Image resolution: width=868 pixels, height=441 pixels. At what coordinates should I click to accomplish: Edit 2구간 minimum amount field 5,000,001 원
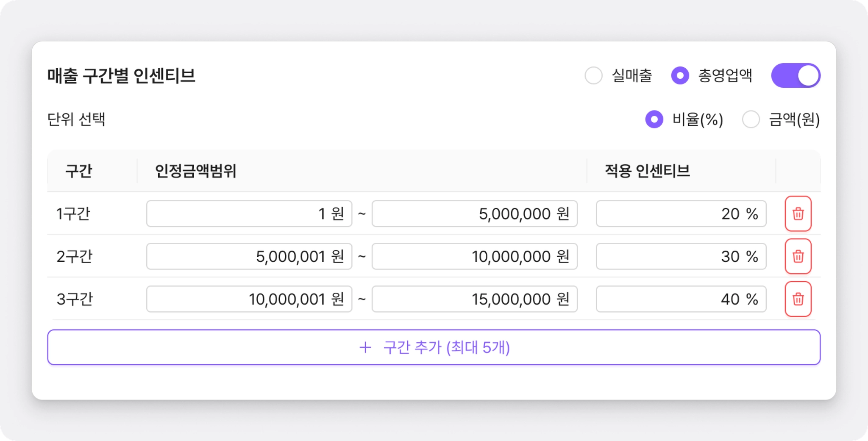(249, 256)
